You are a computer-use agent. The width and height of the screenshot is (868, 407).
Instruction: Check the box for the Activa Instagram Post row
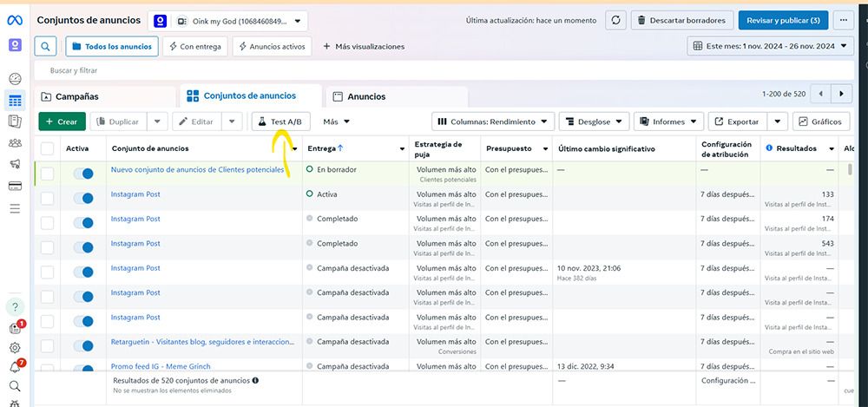pos(47,198)
